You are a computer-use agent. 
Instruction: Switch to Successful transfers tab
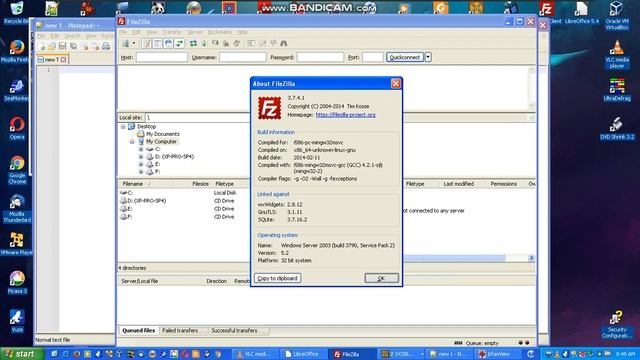[234, 331]
